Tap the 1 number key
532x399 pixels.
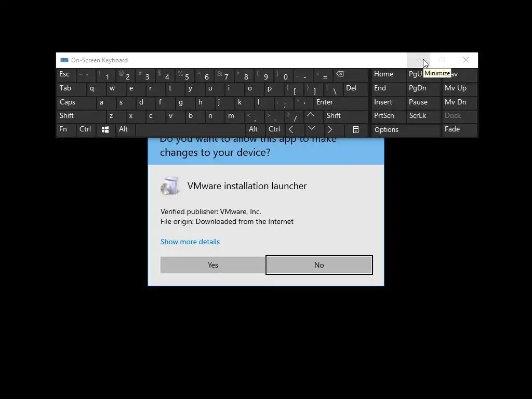105,75
